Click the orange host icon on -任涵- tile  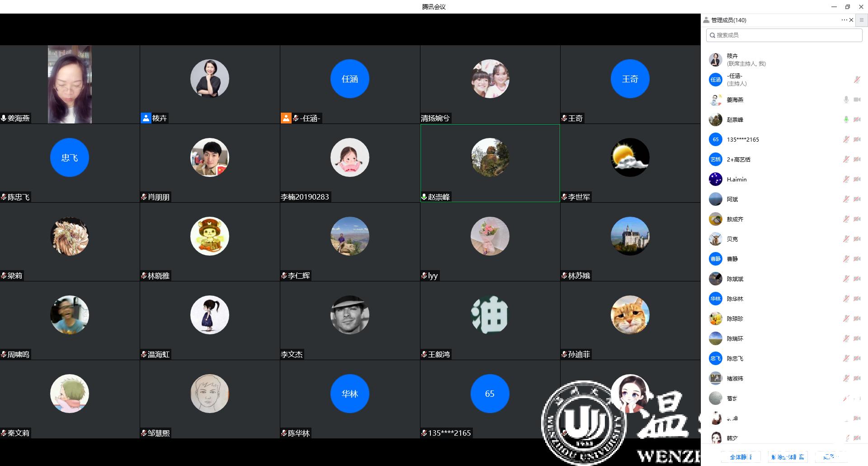coord(286,118)
